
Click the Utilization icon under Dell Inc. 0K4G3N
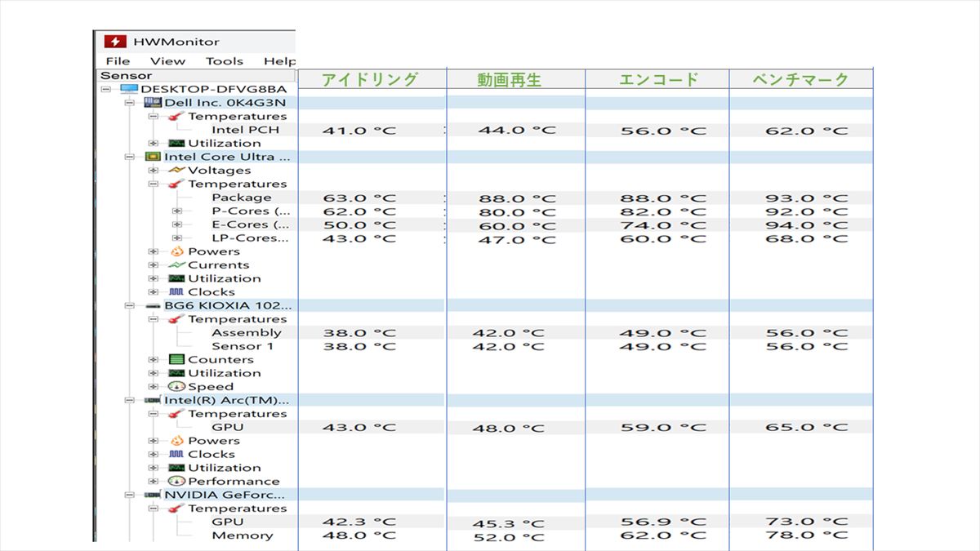click(x=176, y=143)
